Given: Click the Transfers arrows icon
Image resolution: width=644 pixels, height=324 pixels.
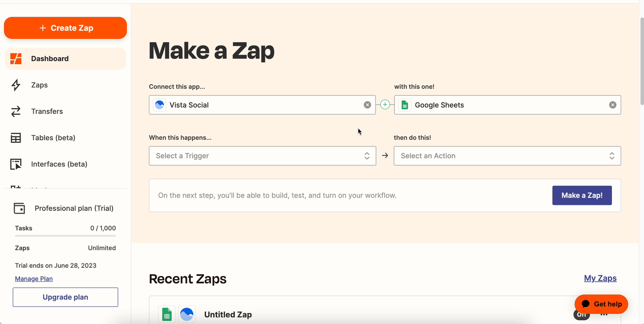Looking at the screenshot, I should [16, 111].
